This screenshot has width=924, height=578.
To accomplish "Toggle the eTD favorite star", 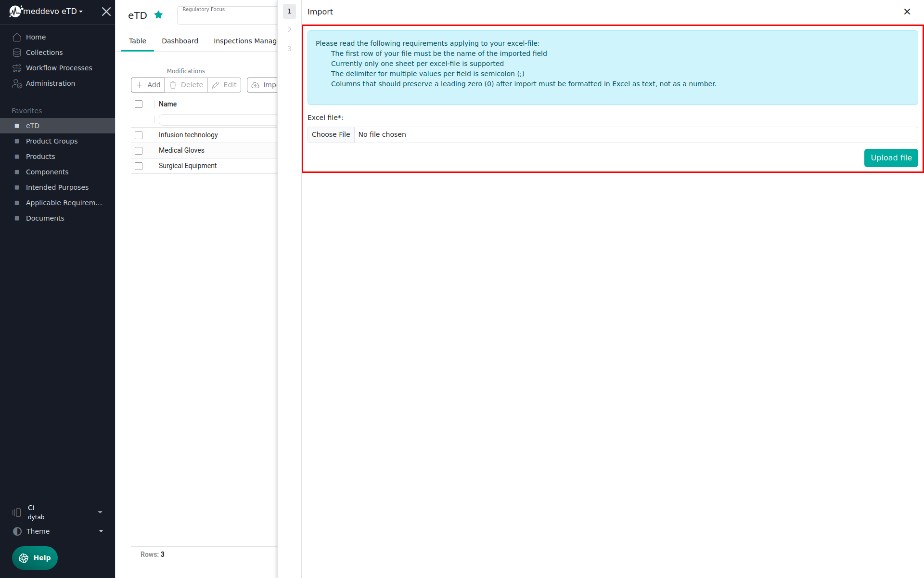I will (x=158, y=15).
